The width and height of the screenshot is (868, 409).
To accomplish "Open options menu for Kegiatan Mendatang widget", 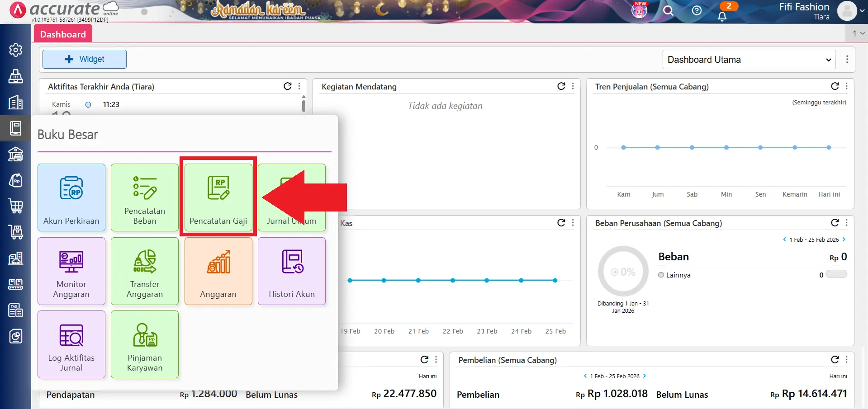I will tap(573, 86).
